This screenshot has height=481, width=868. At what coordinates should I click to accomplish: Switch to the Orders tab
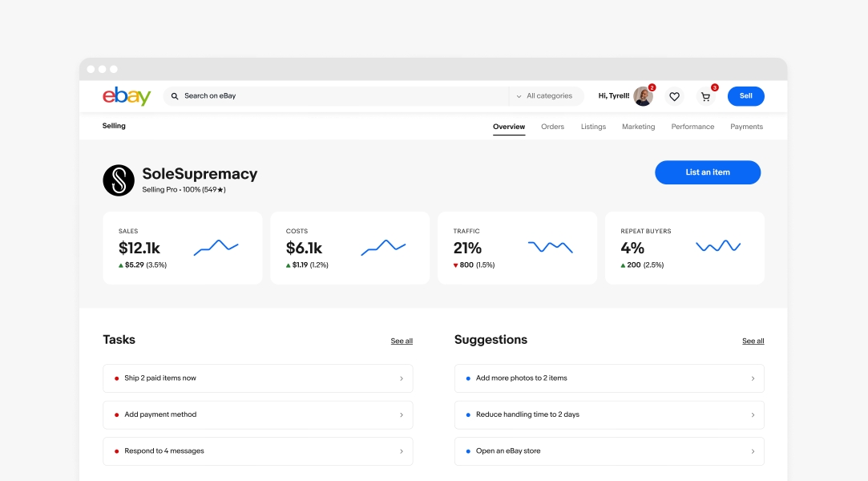552,127
